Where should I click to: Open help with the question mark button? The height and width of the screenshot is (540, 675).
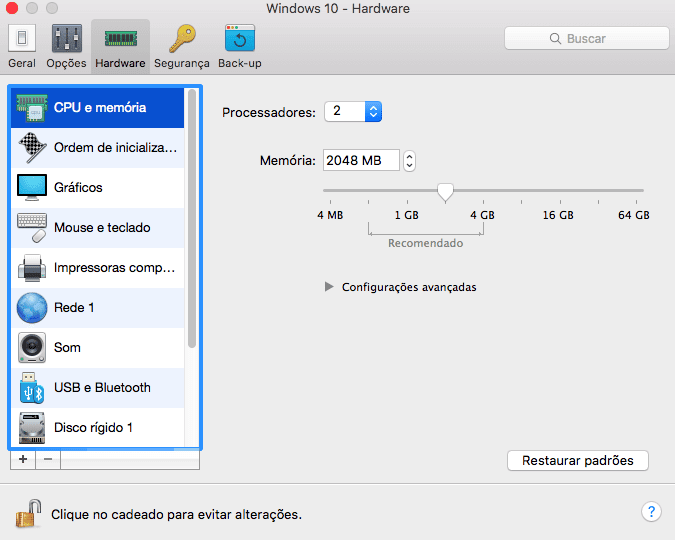click(651, 512)
